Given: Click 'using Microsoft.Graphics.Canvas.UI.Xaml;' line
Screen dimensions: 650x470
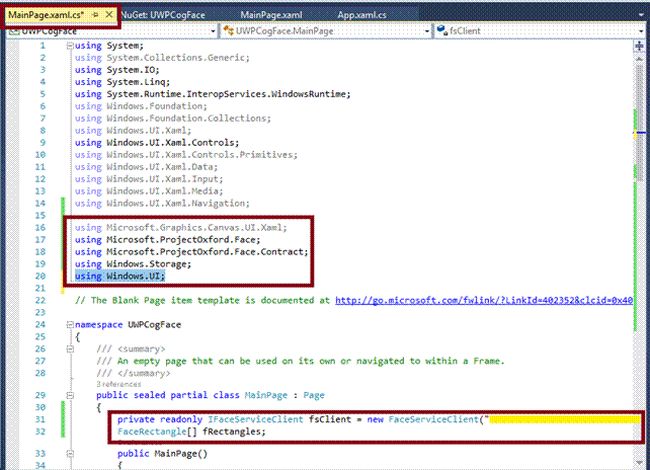Looking at the screenshot, I should (x=181, y=228).
